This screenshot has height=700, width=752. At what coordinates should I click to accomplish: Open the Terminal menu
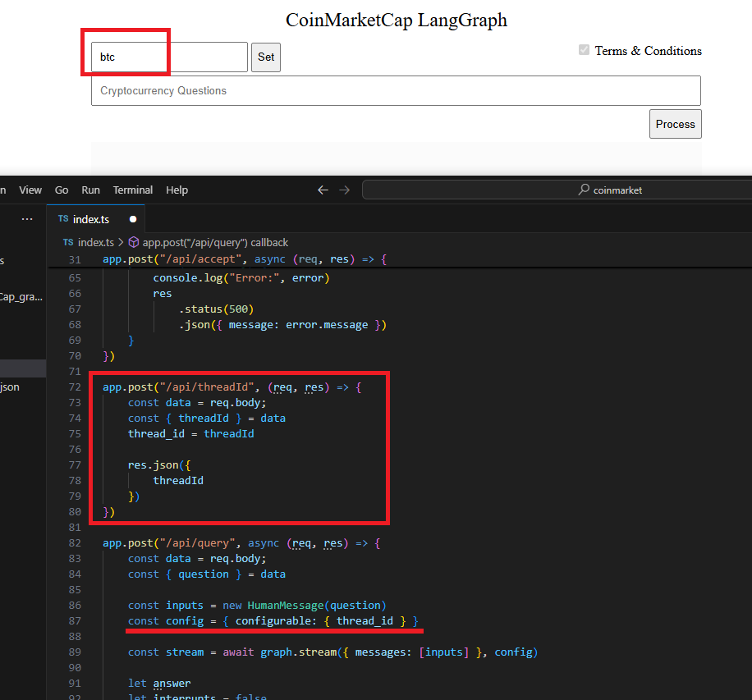click(x=133, y=190)
